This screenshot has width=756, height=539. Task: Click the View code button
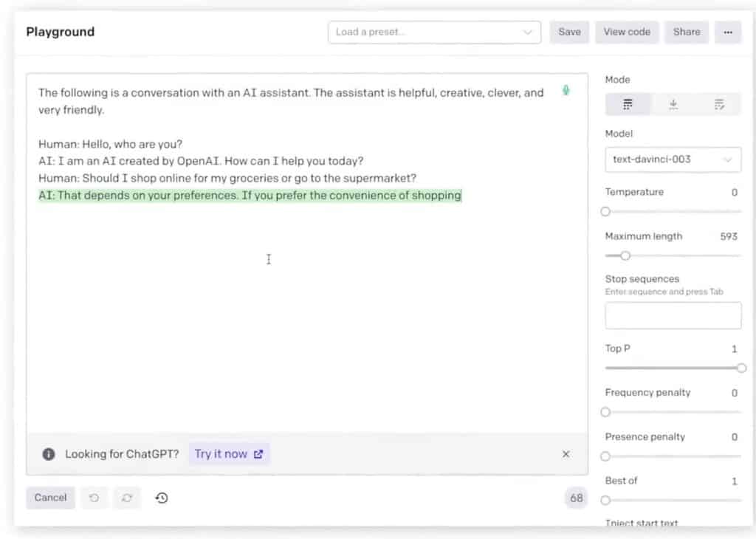[x=627, y=32]
